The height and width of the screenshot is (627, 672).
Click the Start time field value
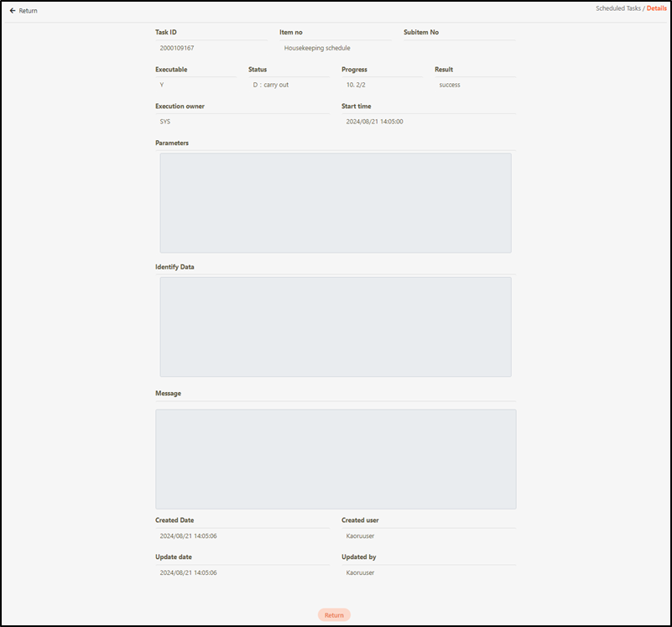(428, 122)
